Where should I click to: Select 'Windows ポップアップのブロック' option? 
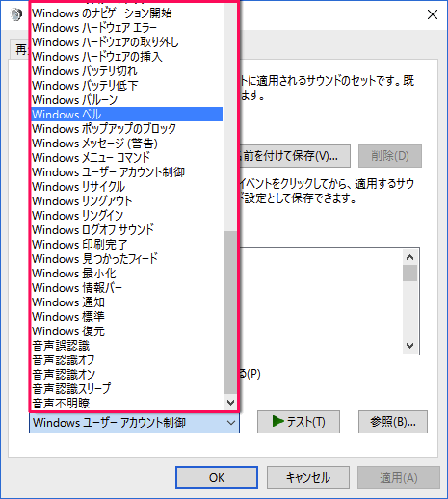click(127, 129)
